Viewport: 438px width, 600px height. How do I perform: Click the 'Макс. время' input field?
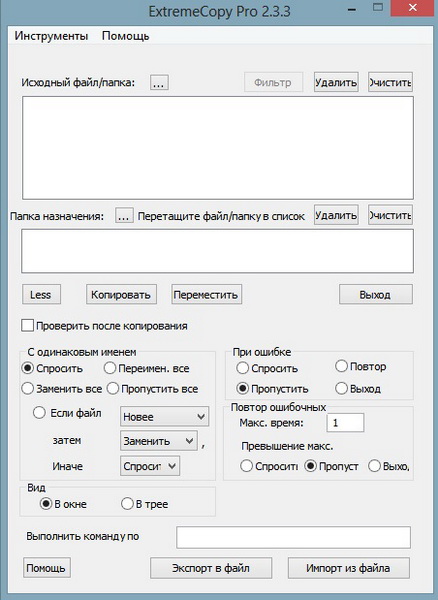pyautogui.click(x=345, y=423)
